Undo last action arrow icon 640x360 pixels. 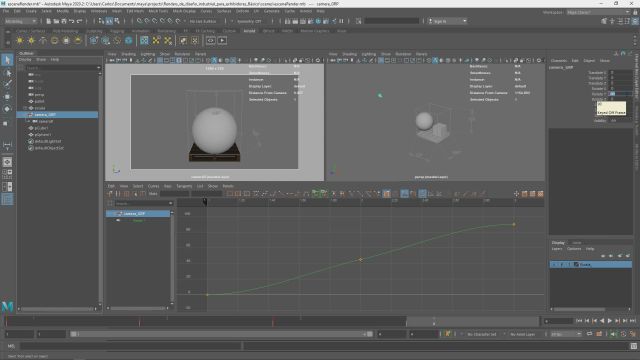[x=72, y=21]
